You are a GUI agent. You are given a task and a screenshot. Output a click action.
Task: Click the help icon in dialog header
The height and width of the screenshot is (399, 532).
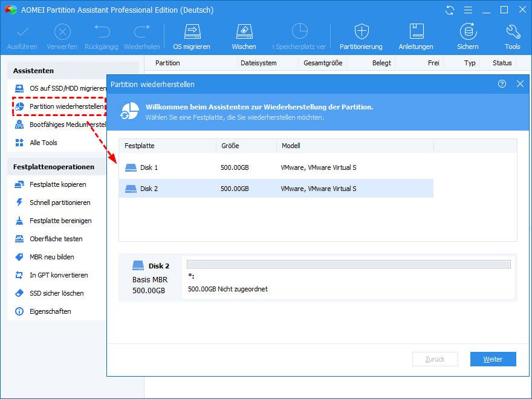point(502,84)
